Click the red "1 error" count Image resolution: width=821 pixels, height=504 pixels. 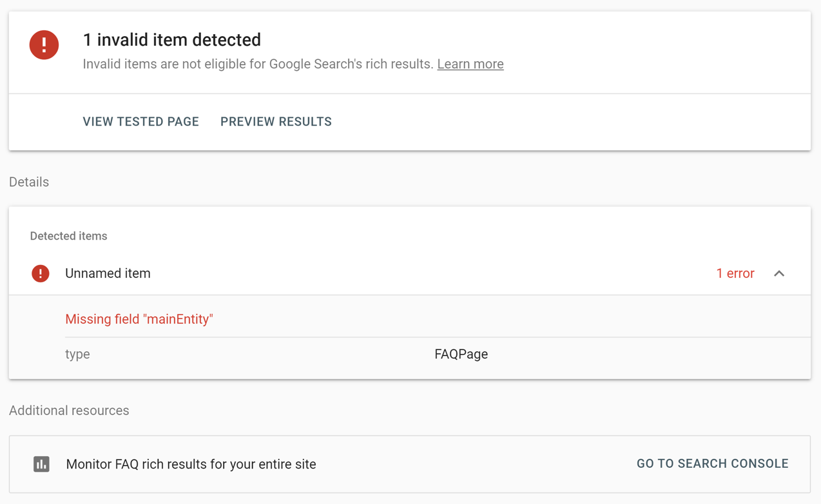point(735,273)
